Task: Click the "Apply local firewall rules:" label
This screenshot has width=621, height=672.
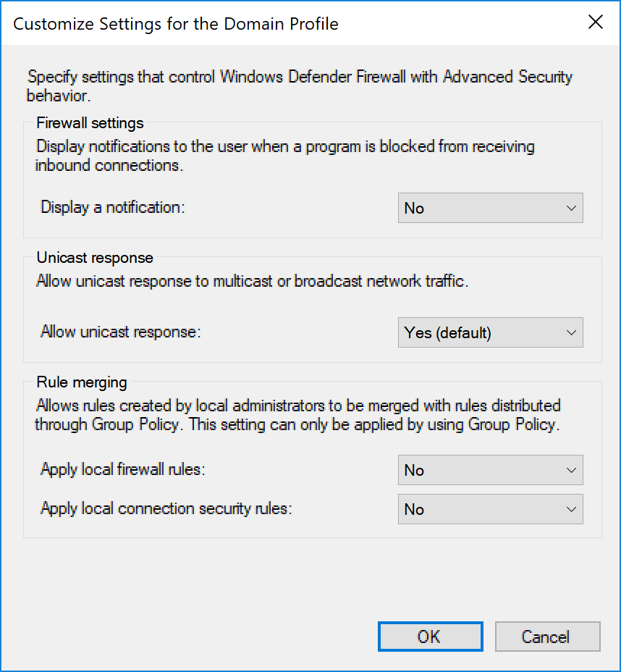Action: (123, 469)
